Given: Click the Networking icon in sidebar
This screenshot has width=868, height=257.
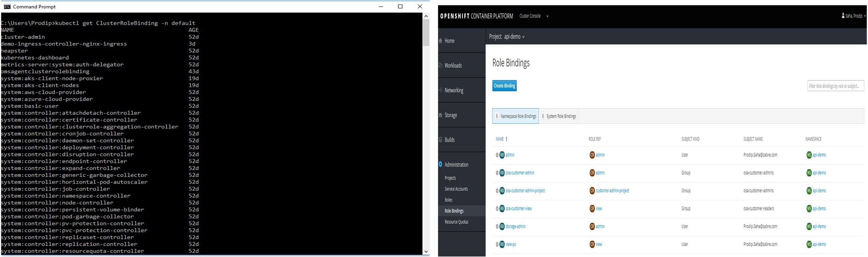Looking at the screenshot, I should click(x=440, y=90).
